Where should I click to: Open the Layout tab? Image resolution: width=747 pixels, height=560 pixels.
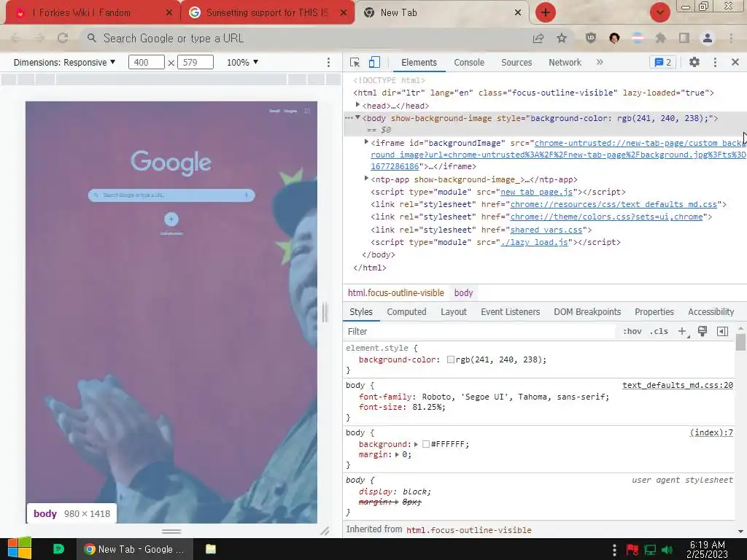pyautogui.click(x=454, y=312)
